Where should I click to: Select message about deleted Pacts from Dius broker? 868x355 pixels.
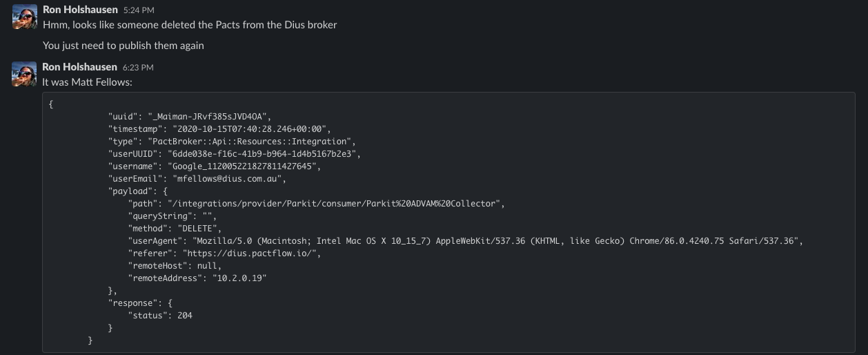click(x=190, y=25)
